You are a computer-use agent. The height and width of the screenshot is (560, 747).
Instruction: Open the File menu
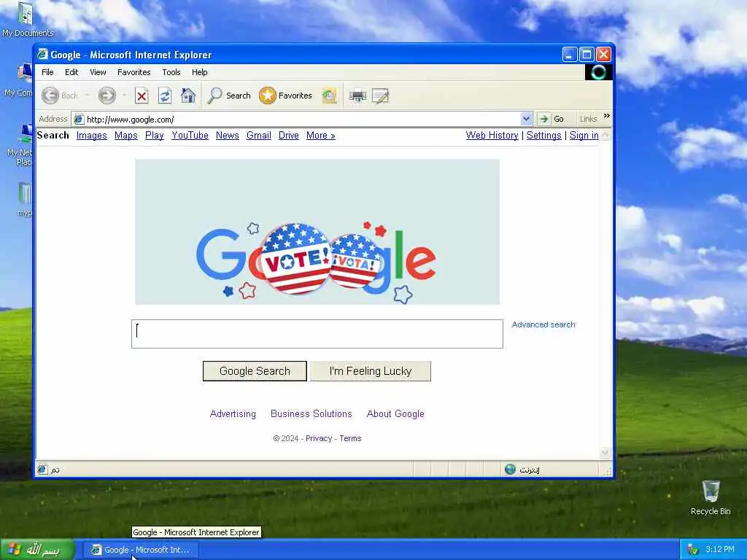(47, 72)
